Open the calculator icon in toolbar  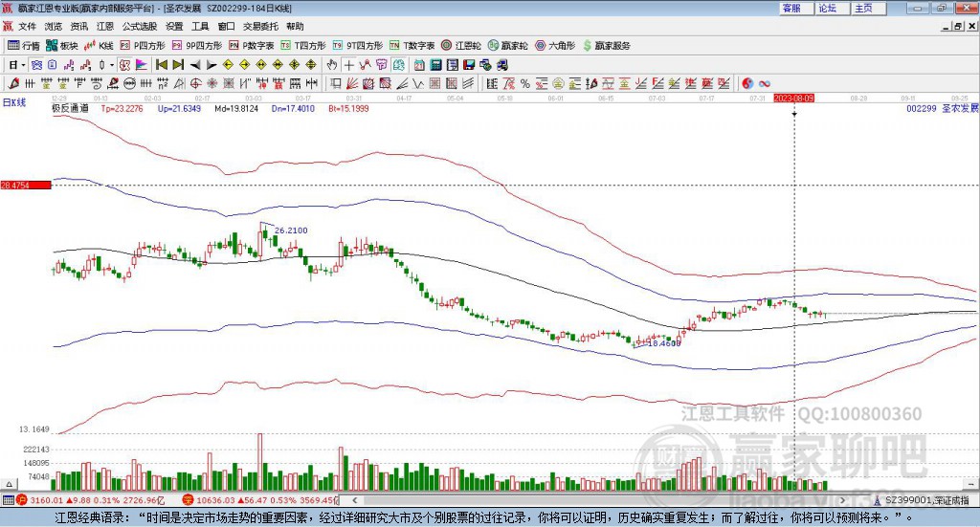coord(435,65)
